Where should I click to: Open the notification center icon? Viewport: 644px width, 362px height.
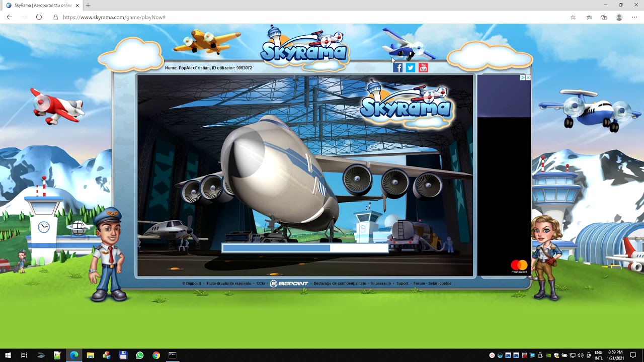pos(633,355)
